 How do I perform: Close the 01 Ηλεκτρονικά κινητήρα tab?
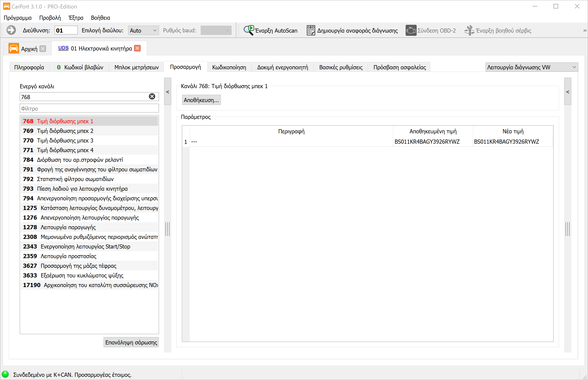click(x=137, y=48)
